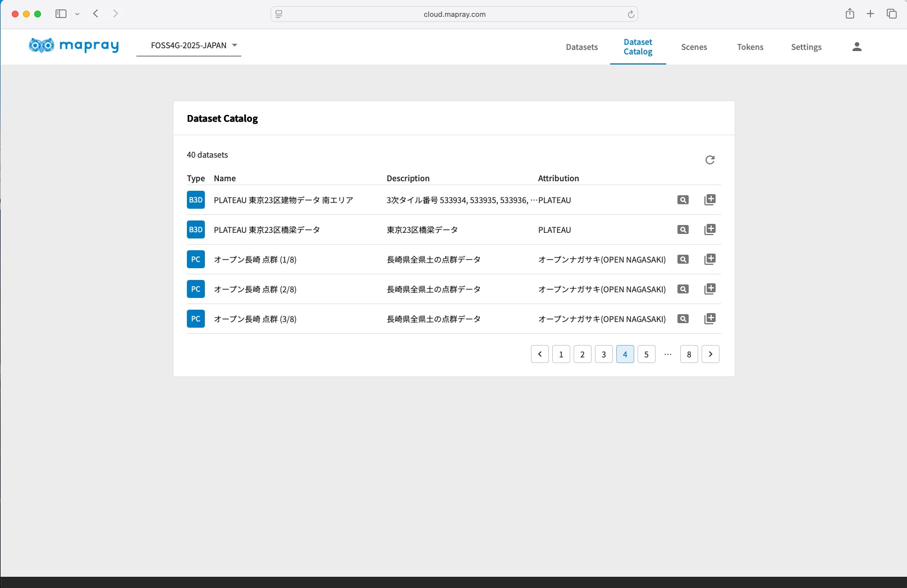This screenshot has width=907, height=588.
Task: Jump to page 8 of catalog
Action: pyautogui.click(x=689, y=354)
